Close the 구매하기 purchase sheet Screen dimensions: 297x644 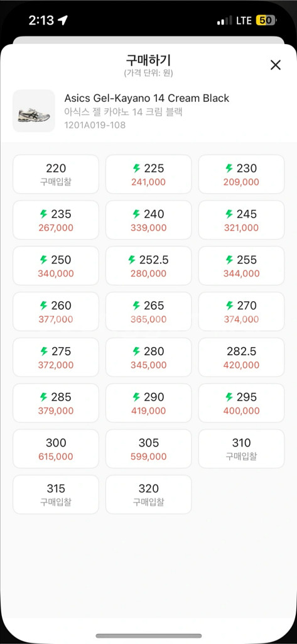[276, 65]
